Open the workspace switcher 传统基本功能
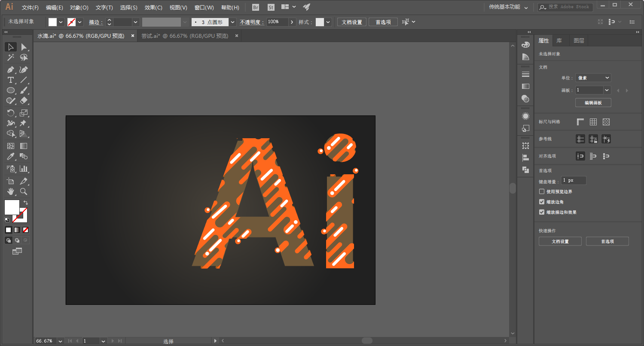The image size is (644, 346). [508, 7]
